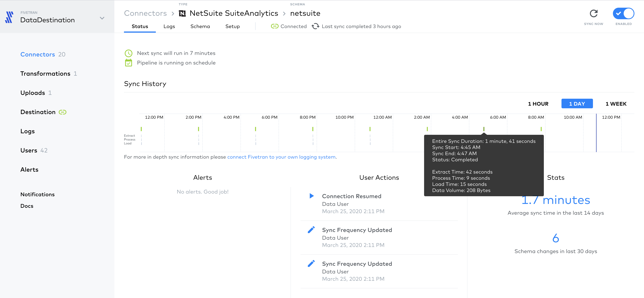644x298 pixels.
Task: Click the Connection Resumed play icon
Action: click(311, 196)
